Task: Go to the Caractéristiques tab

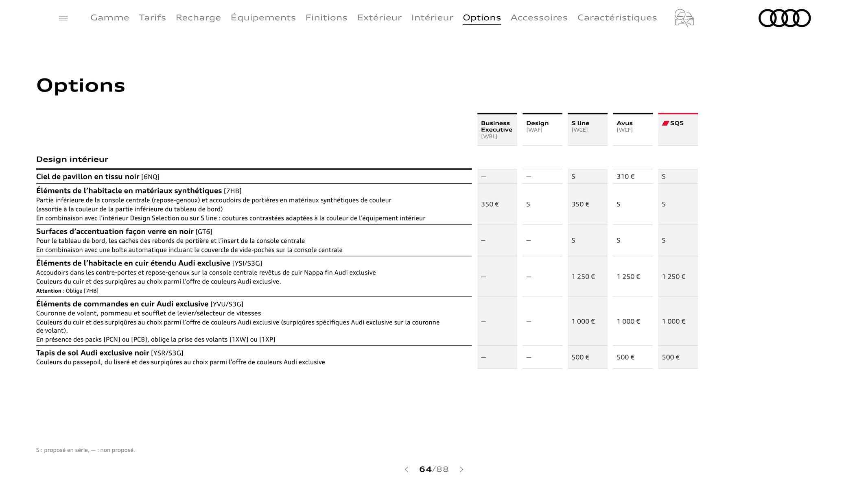Action: [x=617, y=17]
